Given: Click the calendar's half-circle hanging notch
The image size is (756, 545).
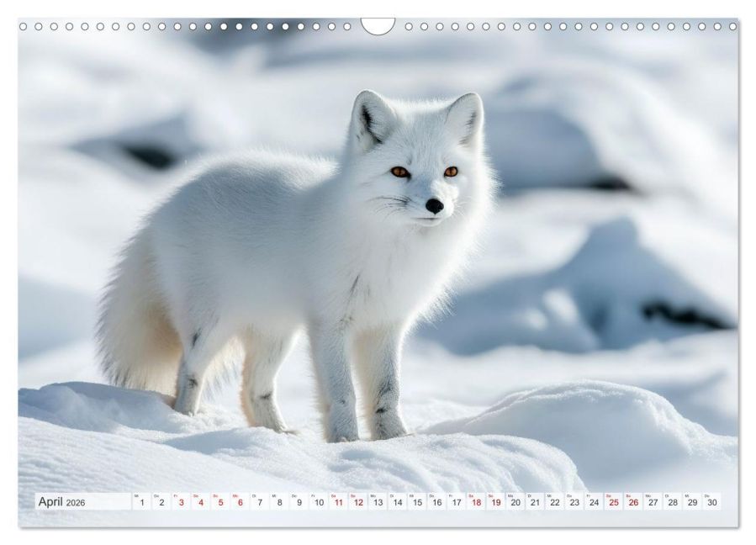Looking at the screenshot, I should click(378, 25).
